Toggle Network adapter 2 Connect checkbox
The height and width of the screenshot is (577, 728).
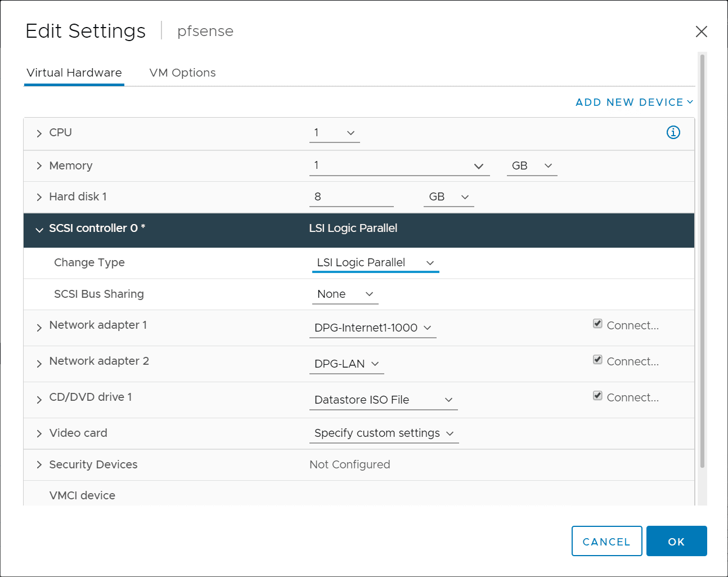(x=597, y=360)
